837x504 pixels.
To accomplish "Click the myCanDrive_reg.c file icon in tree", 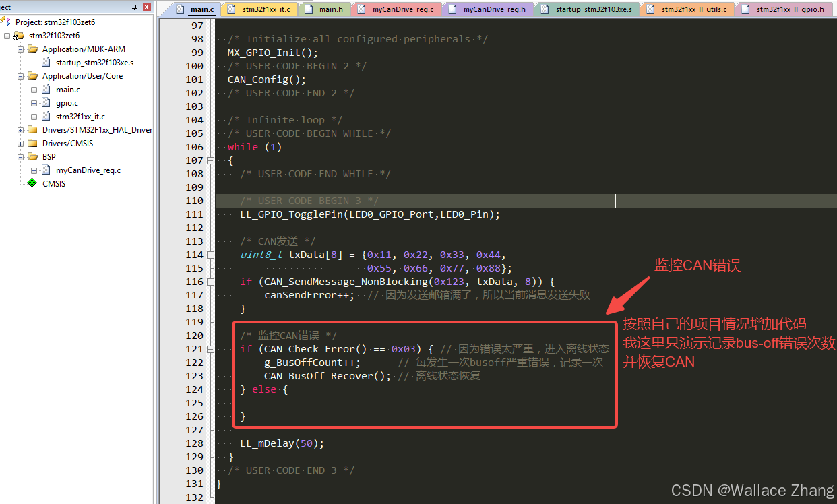I will coord(46,170).
